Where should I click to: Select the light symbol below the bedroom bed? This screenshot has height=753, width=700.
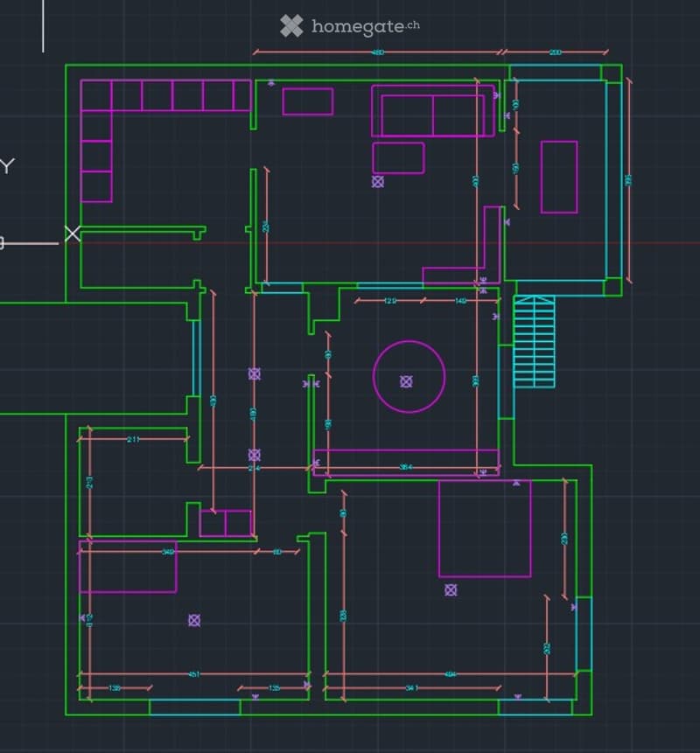click(451, 589)
